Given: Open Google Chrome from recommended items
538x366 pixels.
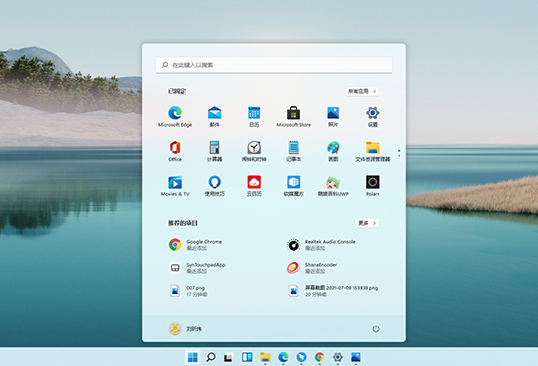Looking at the screenshot, I should (x=195, y=245).
